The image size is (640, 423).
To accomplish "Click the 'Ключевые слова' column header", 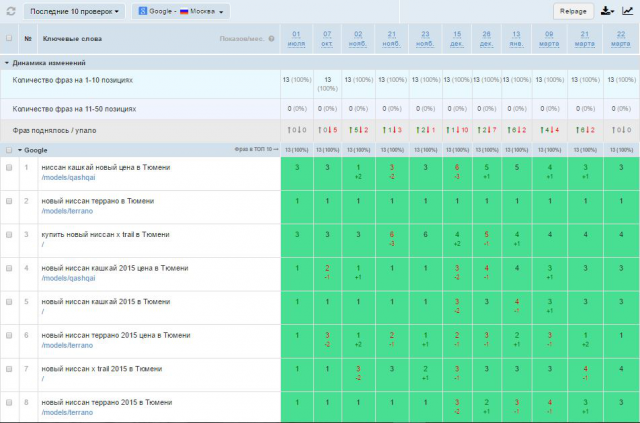I will [72, 39].
